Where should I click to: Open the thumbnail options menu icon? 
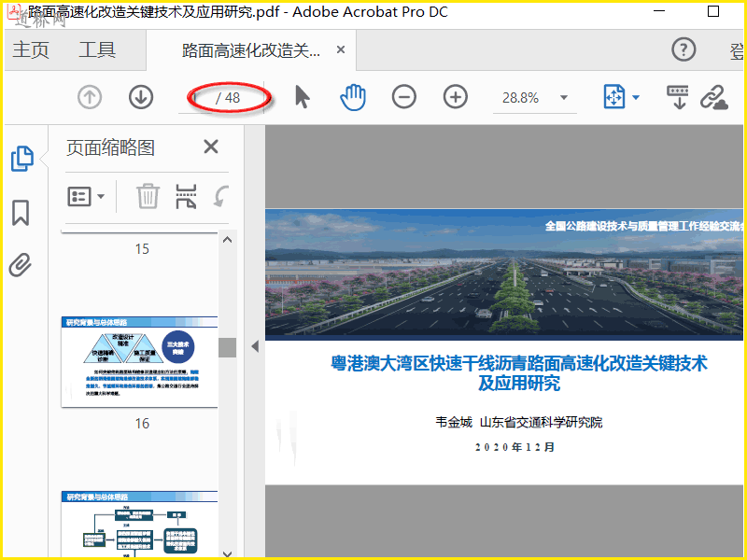86,196
